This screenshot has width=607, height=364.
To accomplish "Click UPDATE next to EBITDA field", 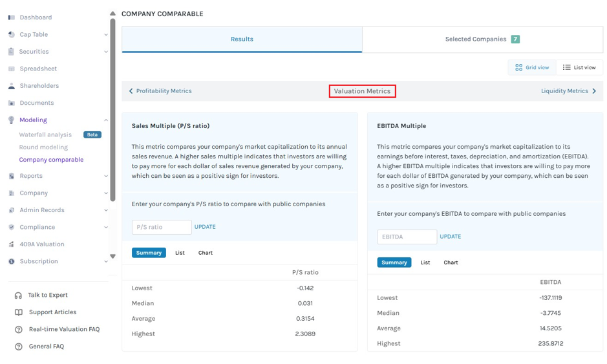I will pyautogui.click(x=450, y=237).
